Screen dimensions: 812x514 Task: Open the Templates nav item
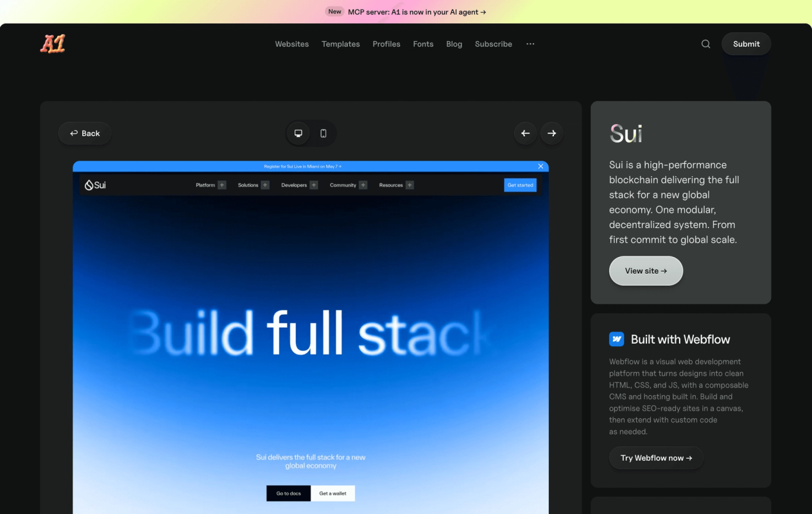341,44
